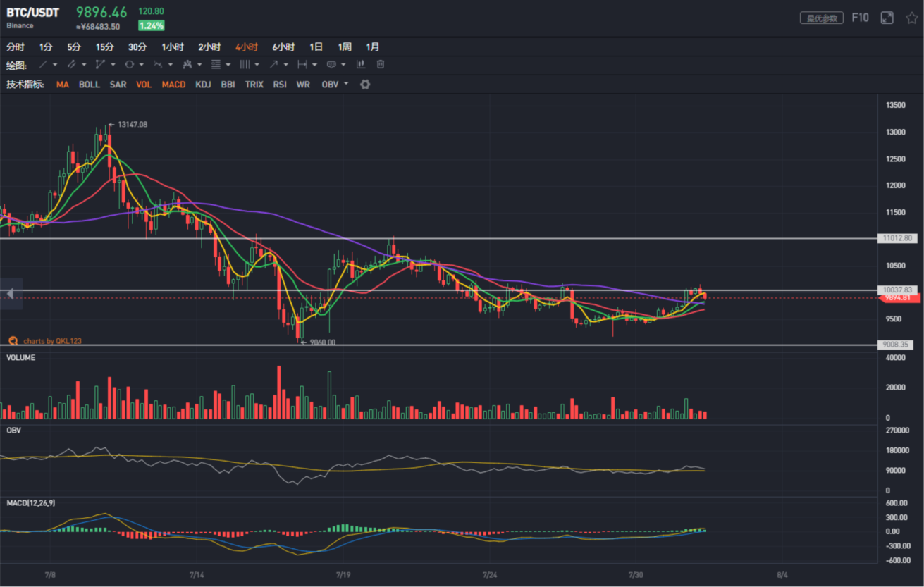
Task: Delete drawings with the trash icon
Action: click(x=381, y=64)
